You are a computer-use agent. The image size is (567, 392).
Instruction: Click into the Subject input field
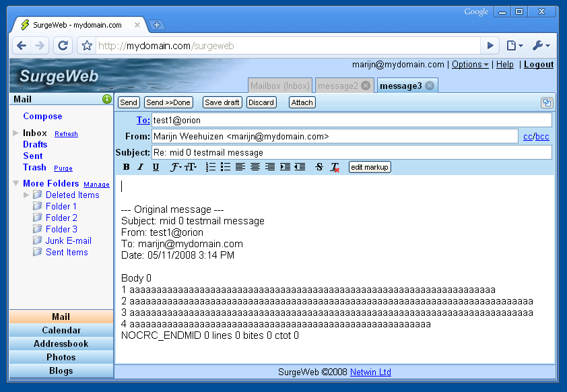(351, 152)
